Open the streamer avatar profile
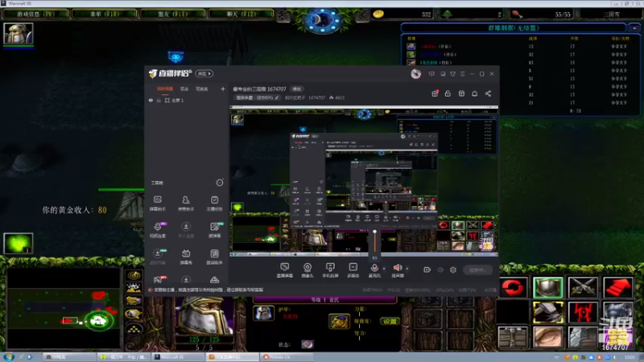This screenshot has width=644, height=362. tap(415, 74)
